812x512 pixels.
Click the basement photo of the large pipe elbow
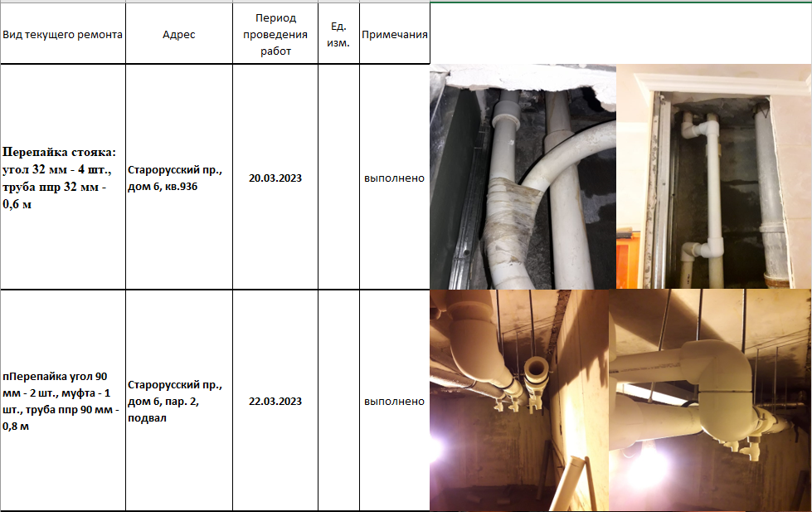[710, 401]
